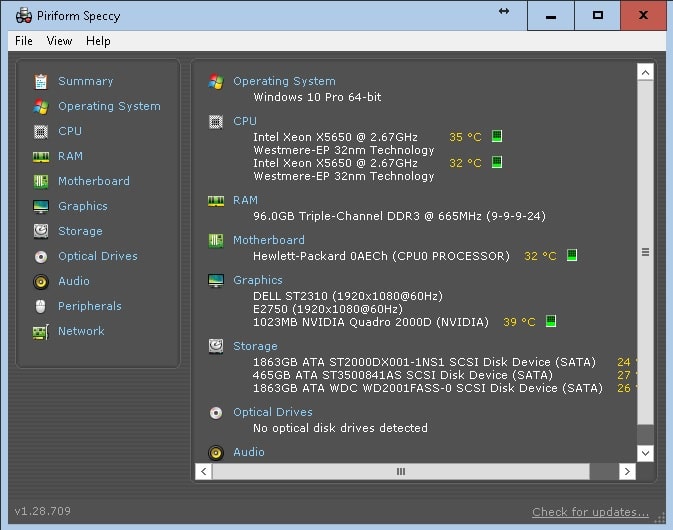View the Graphics section from sidebar

pos(83,206)
